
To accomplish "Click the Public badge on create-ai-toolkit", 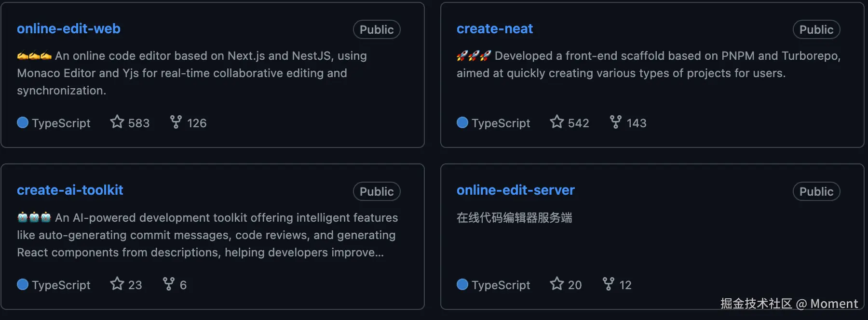I will [377, 192].
